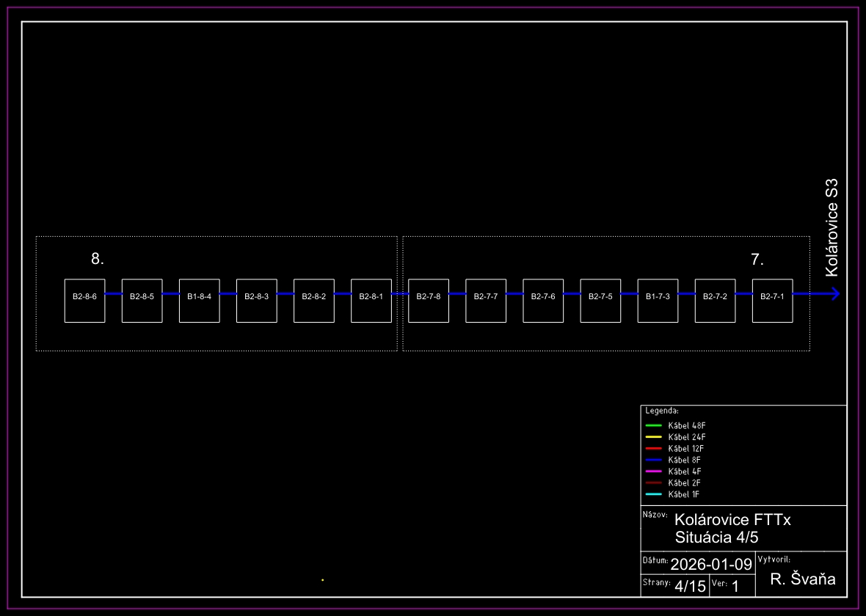Select the B1-8-4 node box
866x616 pixels.
[199, 301]
